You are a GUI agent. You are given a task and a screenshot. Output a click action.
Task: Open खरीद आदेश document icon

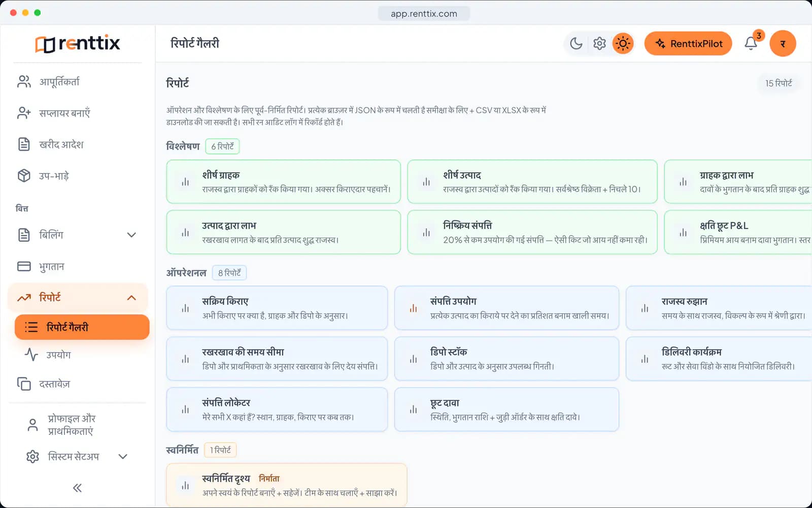click(x=24, y=144)
